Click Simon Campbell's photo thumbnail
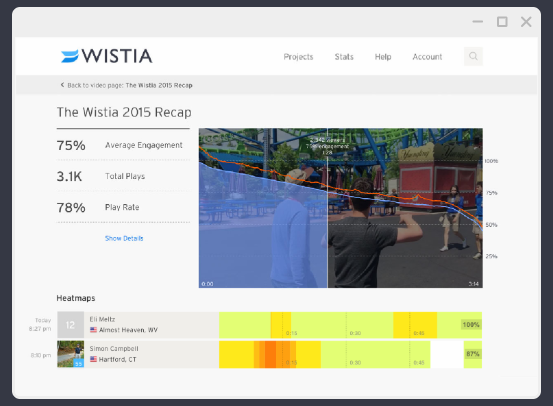 [71, 354]
